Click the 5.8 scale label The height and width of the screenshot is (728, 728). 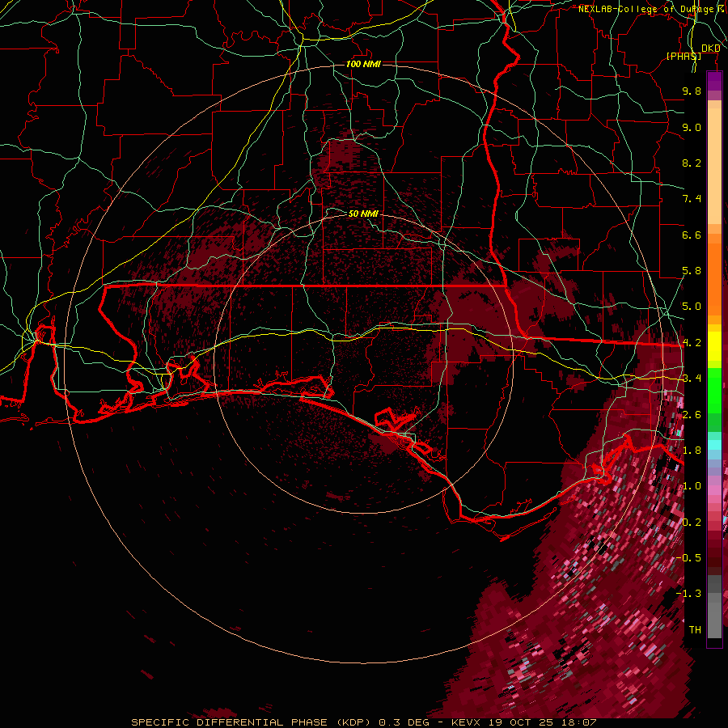[692, 271]
